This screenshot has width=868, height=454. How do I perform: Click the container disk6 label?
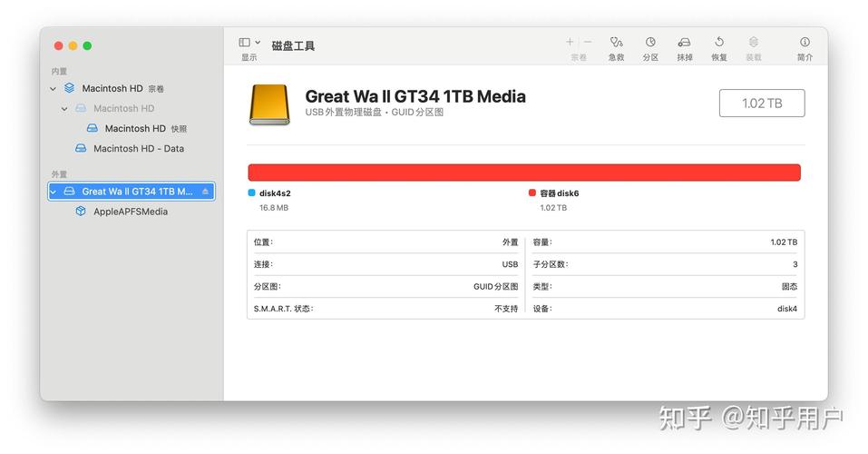[x=559, y=193]
